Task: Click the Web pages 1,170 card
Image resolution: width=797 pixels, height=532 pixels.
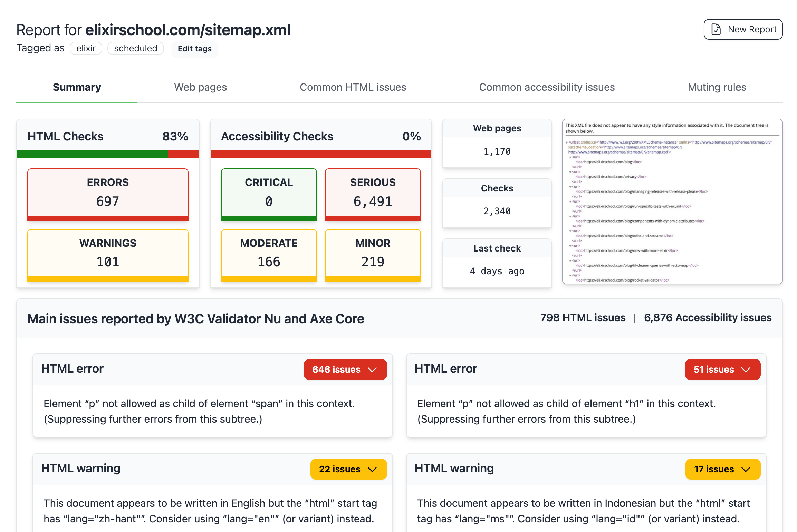Action: point(497,143)
